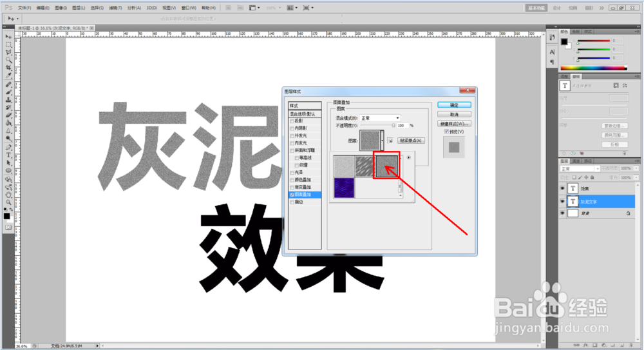644x350 pixels.
Task: Enable 描边 stroke checkbox
Action: [x=292, y=202]
